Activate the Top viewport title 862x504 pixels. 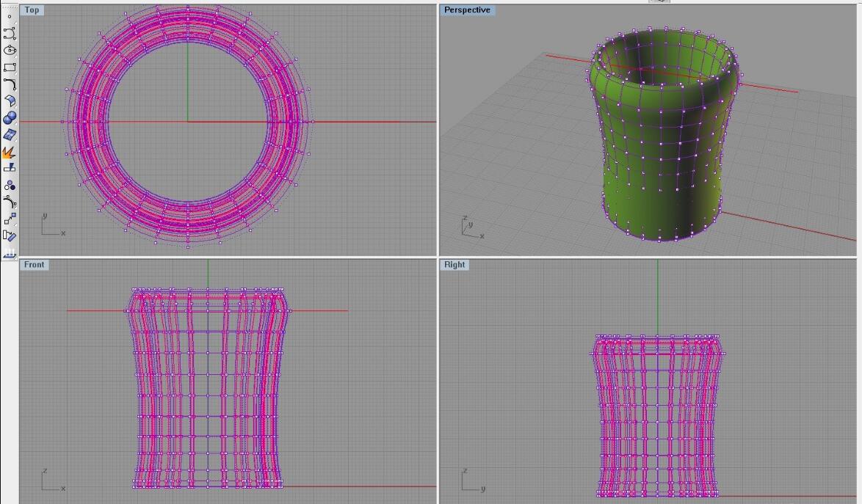tap(32, 10)
